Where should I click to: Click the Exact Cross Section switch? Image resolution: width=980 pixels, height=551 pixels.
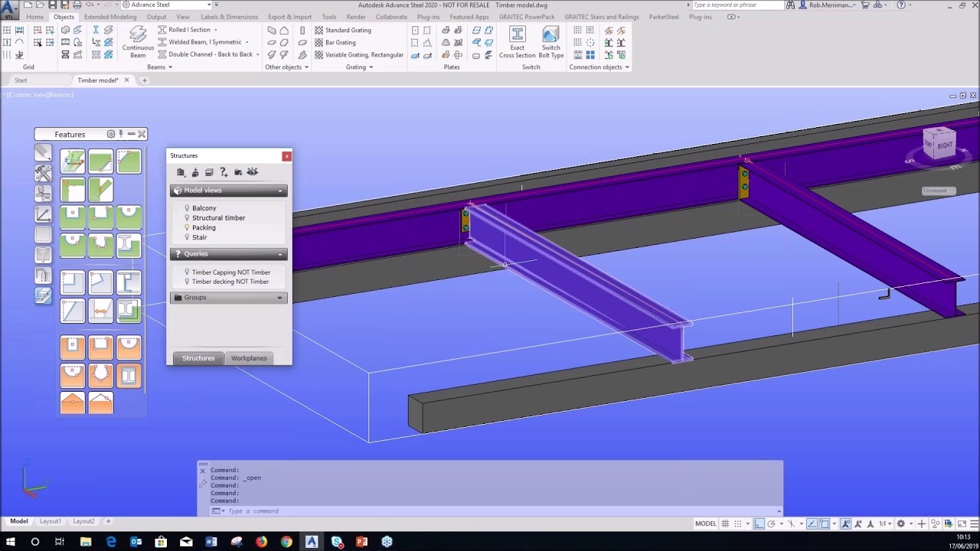518,42
